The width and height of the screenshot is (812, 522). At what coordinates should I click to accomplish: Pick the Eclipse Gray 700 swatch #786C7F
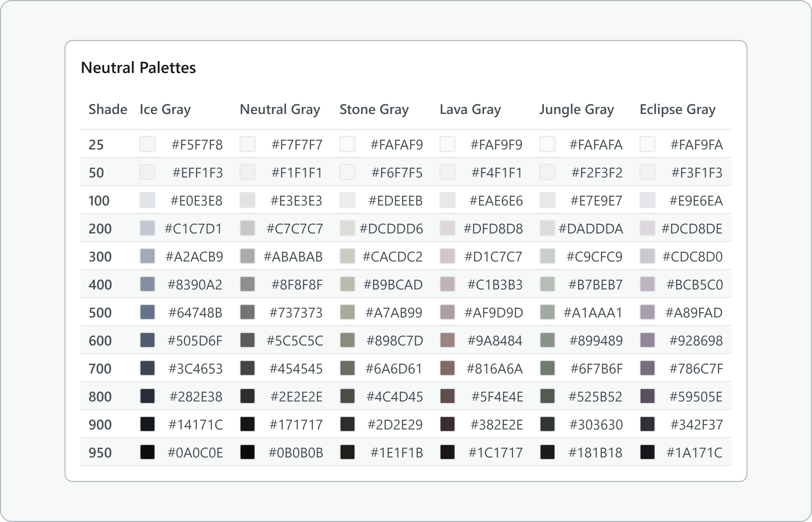click(647, 368)
